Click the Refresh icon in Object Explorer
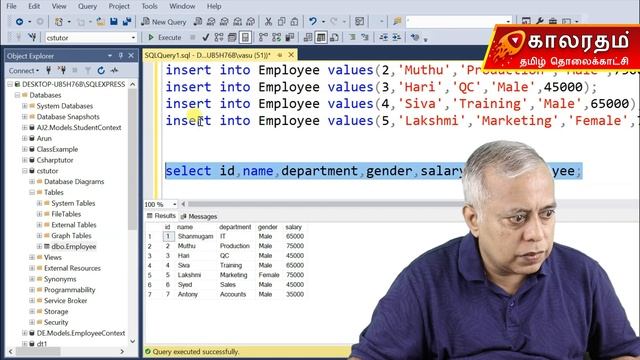640x360 pixels. [101, 71]
